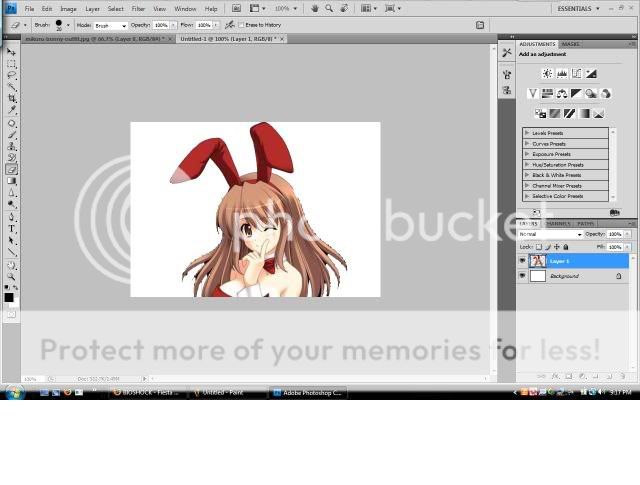Toggle lock all
The height and width of the screenshot is (485, 640).
pos(566,247)
